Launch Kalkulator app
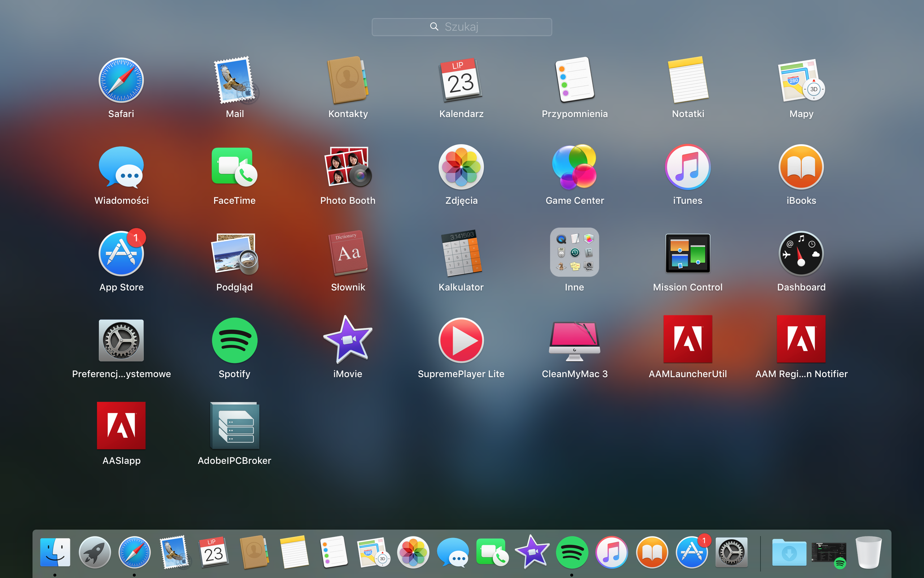 461,254
